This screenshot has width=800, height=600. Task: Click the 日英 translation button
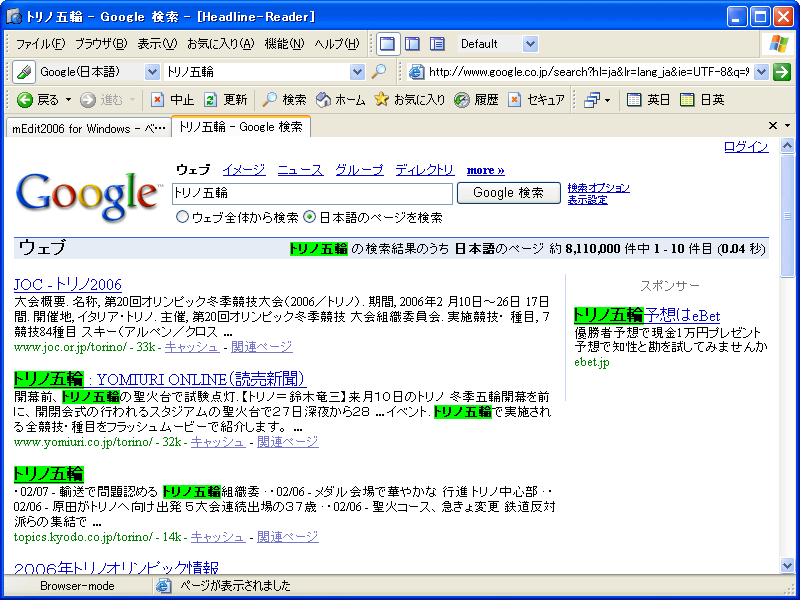click(702, 100)
